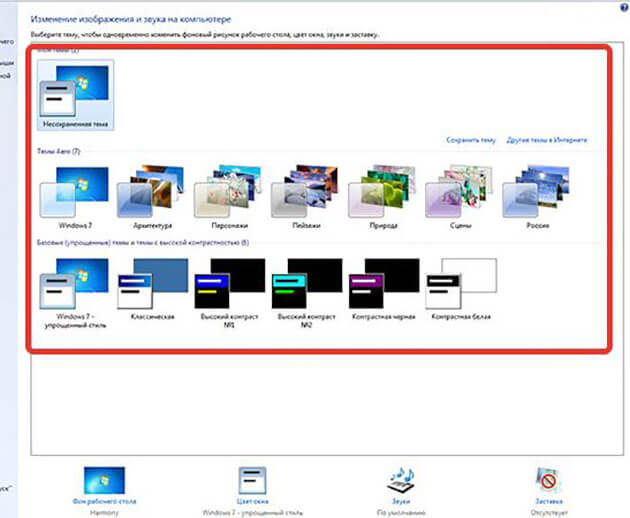The width and height of the screenshot is (630, 518).
Task: Select the Контрастная белая theme
Action: point(460,289)
